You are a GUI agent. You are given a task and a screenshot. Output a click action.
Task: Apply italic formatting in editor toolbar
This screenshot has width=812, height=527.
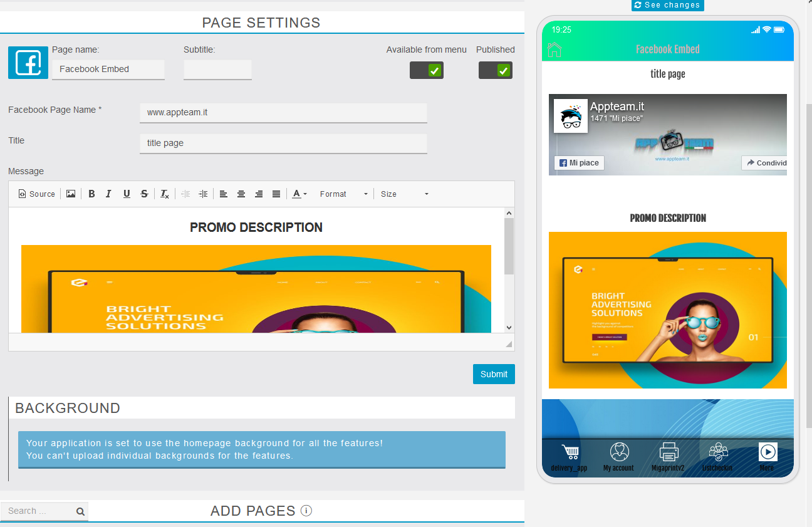coord(108,194)
